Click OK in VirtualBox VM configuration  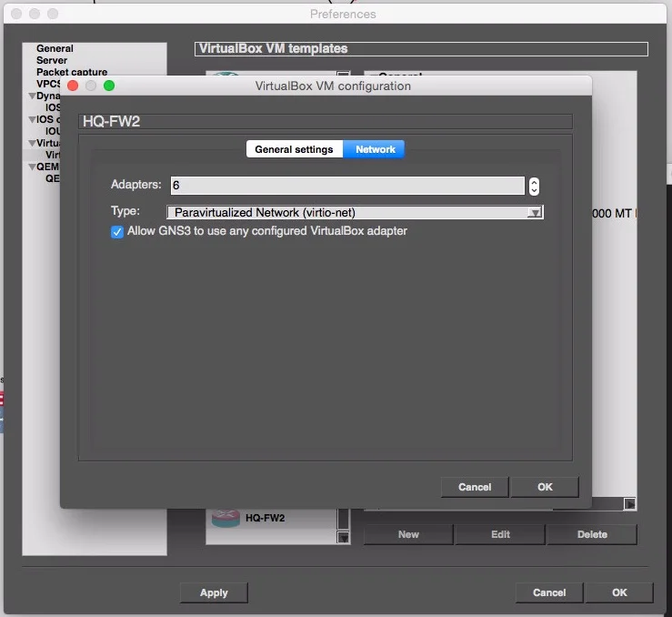[x=545, y=487]
